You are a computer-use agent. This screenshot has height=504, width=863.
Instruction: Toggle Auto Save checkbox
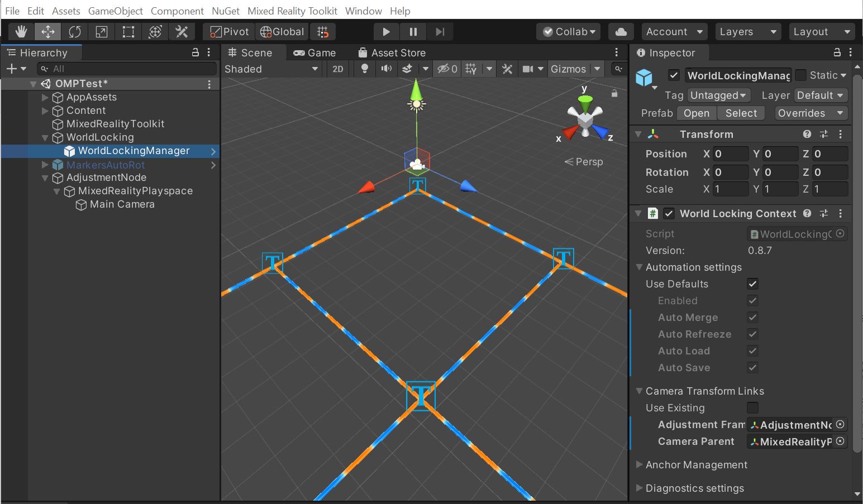(x=752, y=367)
